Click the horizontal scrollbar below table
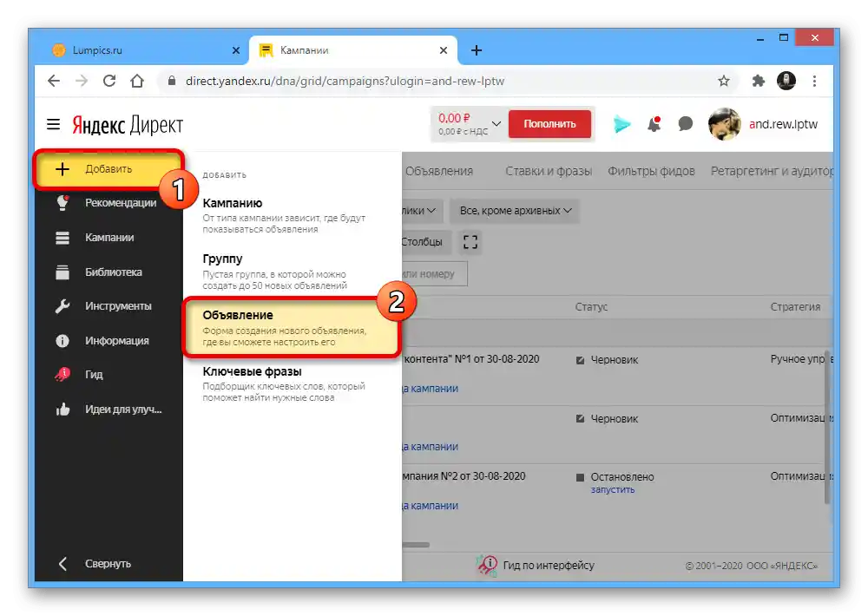Viewport: 868px width, 616px height. click(x=417, y=545)
